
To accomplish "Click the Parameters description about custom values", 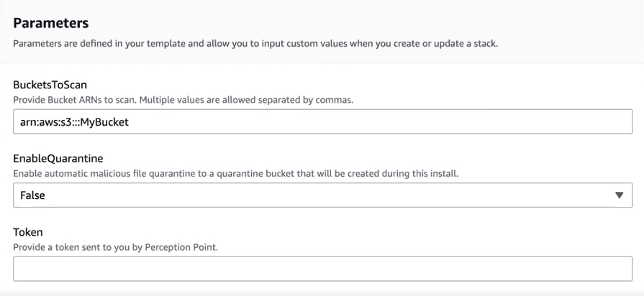I will 255,43.
